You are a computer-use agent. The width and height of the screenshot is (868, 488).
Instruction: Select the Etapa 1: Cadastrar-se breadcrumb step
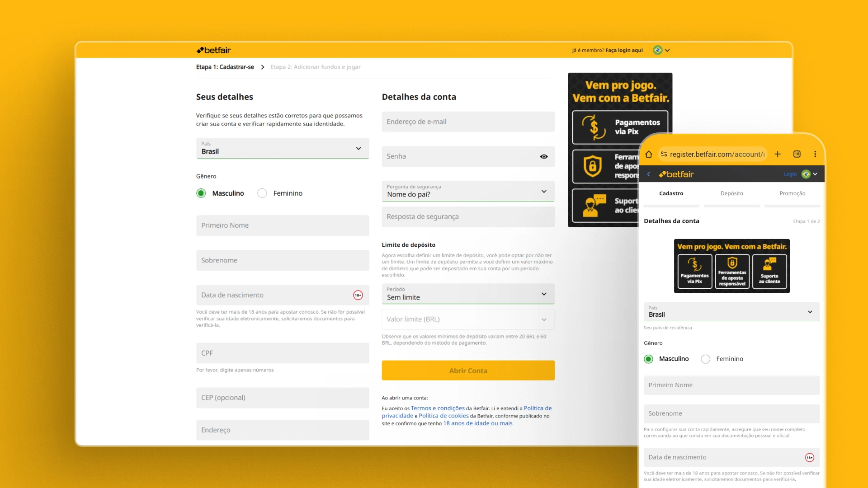(225, 67)
